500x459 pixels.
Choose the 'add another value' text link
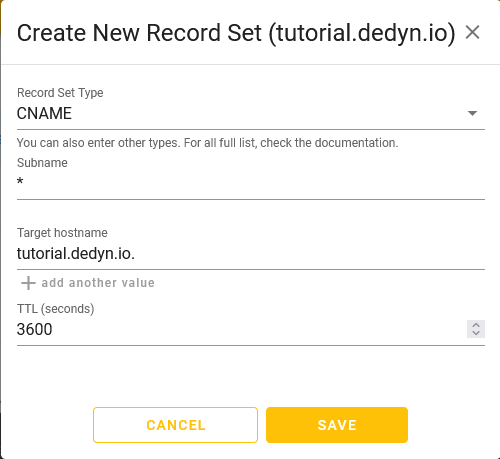(x=98, y=283)
